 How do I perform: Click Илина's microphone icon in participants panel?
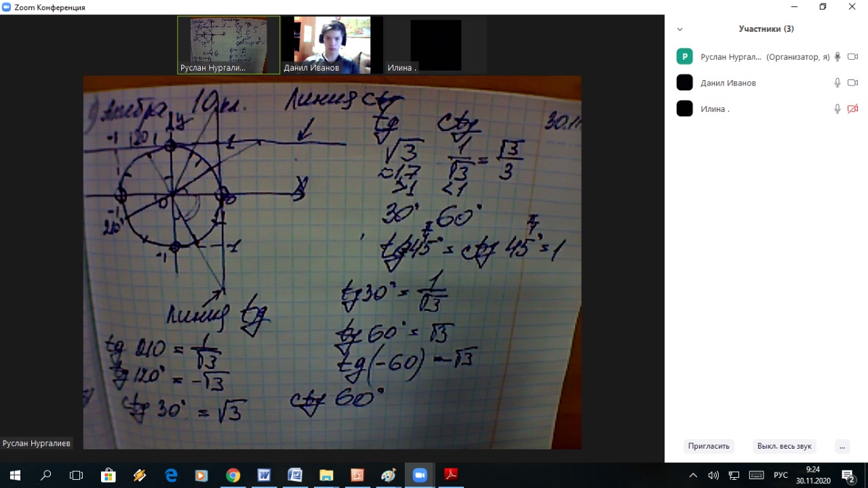837,109
